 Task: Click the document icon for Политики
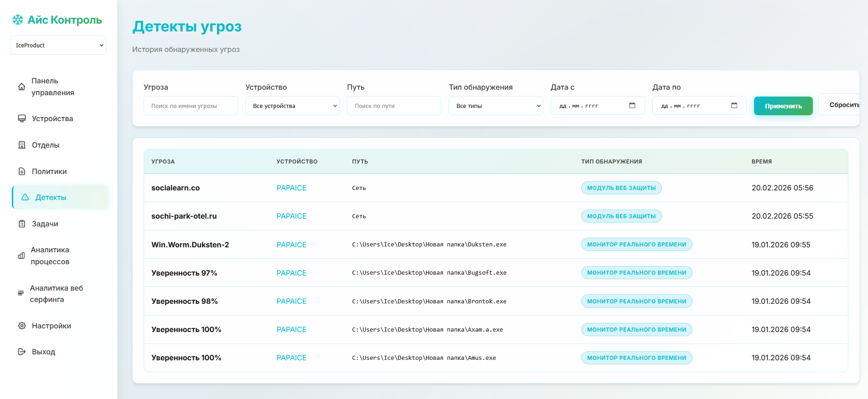coord(22,171)
